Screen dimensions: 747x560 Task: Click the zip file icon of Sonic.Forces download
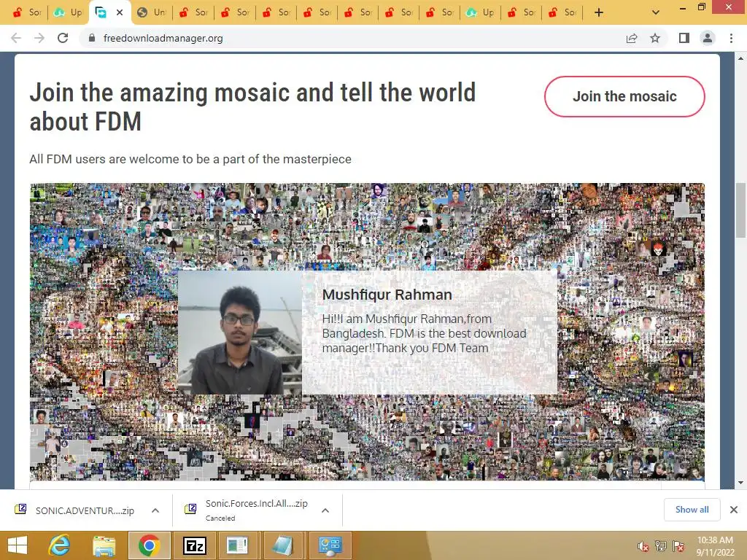pyautogui.click(x=190, y=509)
